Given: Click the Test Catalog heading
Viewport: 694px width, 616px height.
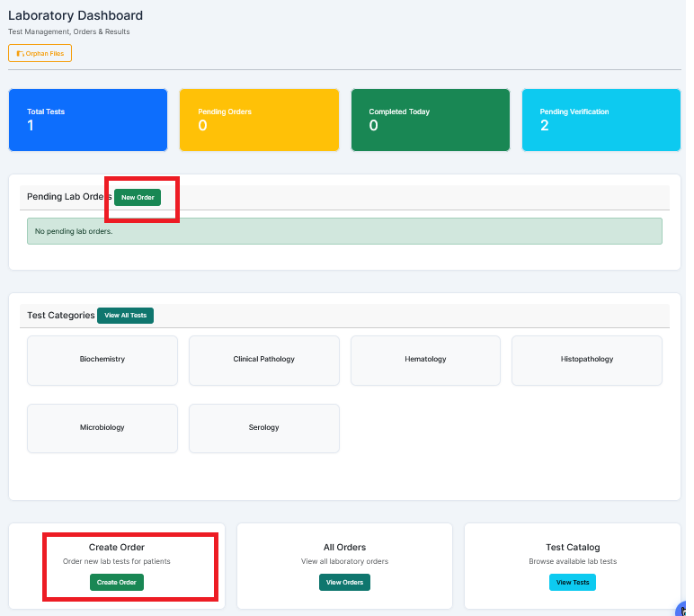Looking at the screenshot, I should click(573, 548).
